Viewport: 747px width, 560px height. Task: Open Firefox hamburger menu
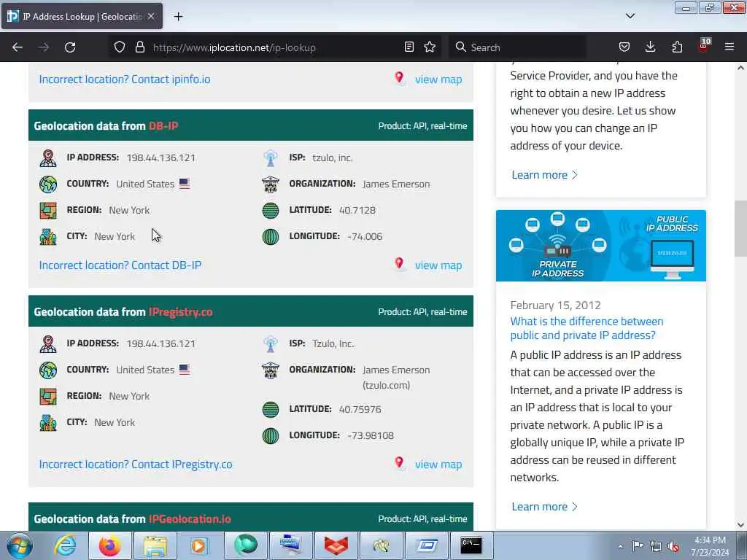[x=729, y=47]
